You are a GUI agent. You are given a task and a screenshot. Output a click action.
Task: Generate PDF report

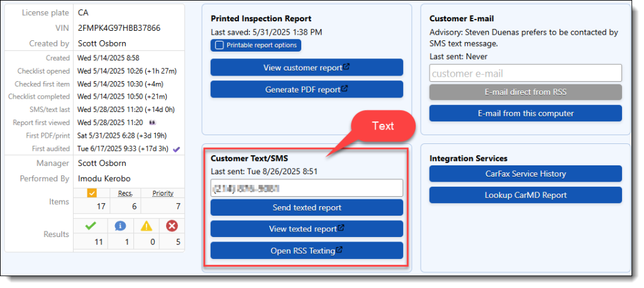click(307, 89)
